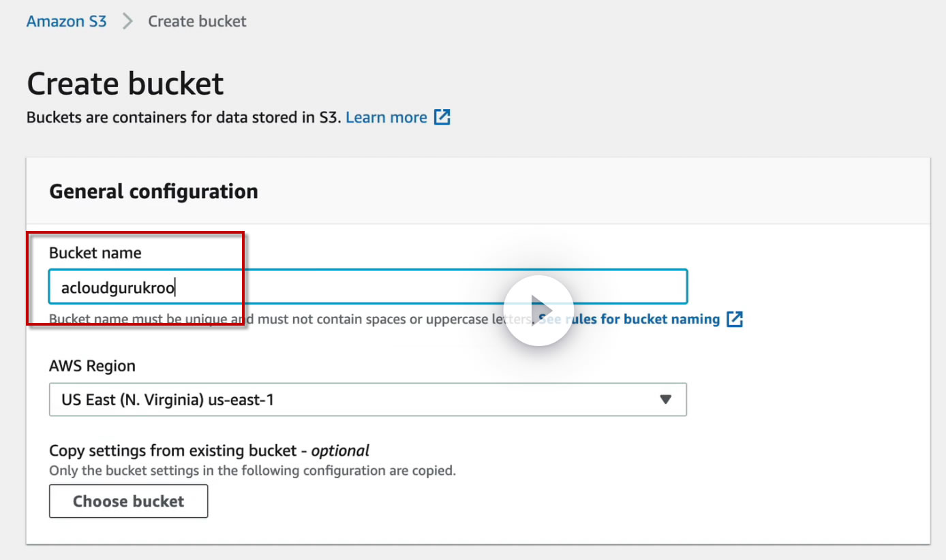Click the Bucket name field label

(x=95, y=253)
